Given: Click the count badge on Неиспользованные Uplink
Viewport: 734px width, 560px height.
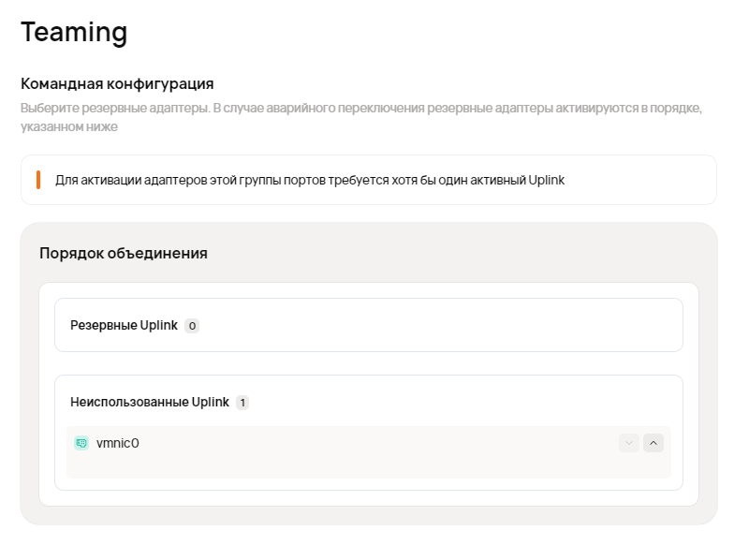Looking at the screenshot, I should coord(242,403).
